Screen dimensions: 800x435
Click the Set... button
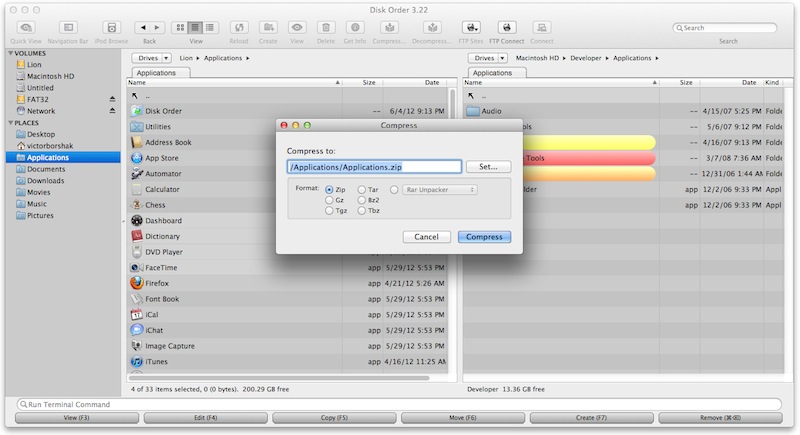(487, 167)
